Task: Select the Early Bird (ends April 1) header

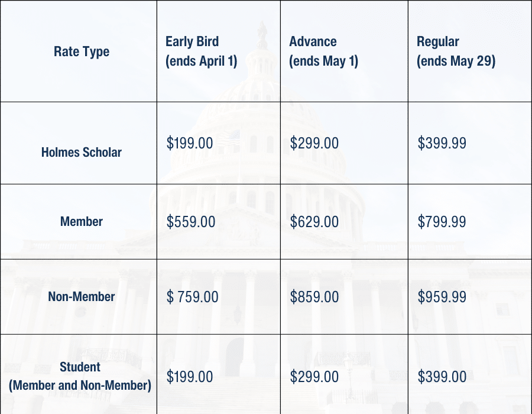Action: tap(201, 51)
